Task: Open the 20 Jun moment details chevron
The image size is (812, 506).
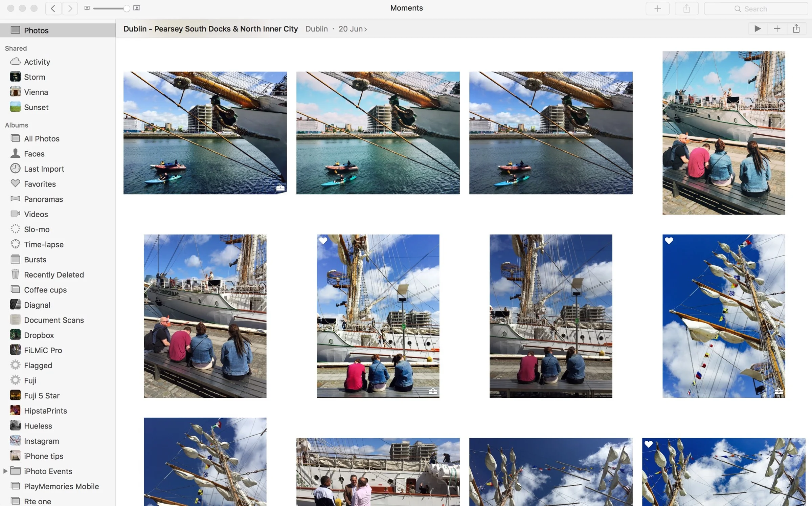Action: coord(366,29)
